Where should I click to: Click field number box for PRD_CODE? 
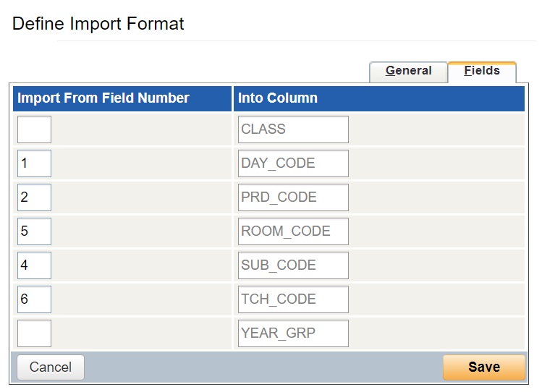tap(34, 197)
